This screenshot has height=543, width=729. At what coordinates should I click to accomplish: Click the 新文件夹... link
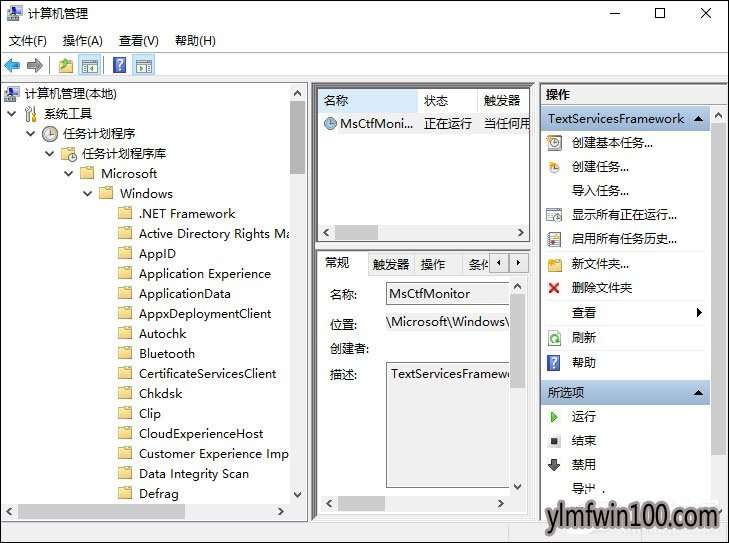click(x=600, y=264)
